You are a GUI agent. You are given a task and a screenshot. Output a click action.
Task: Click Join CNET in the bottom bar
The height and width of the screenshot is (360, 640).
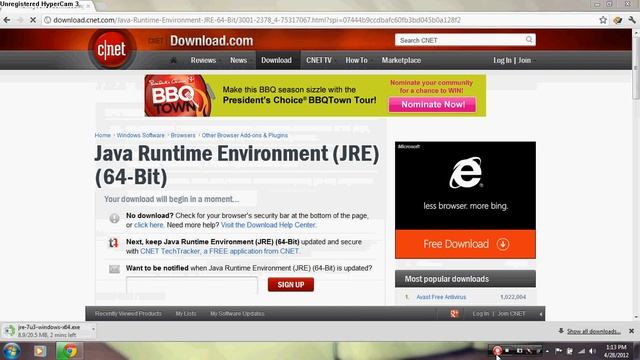tap(511, 313)
